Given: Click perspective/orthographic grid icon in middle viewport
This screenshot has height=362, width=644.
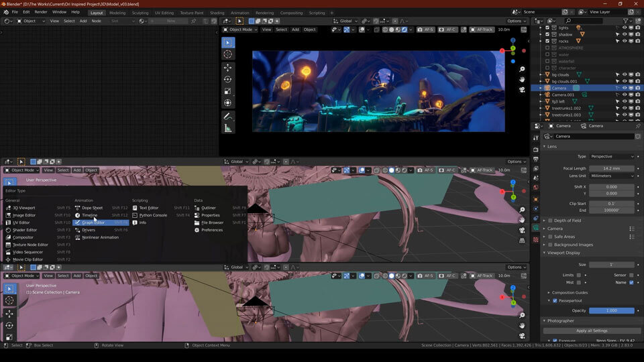Looking at the screenshot, I should 522,241.
